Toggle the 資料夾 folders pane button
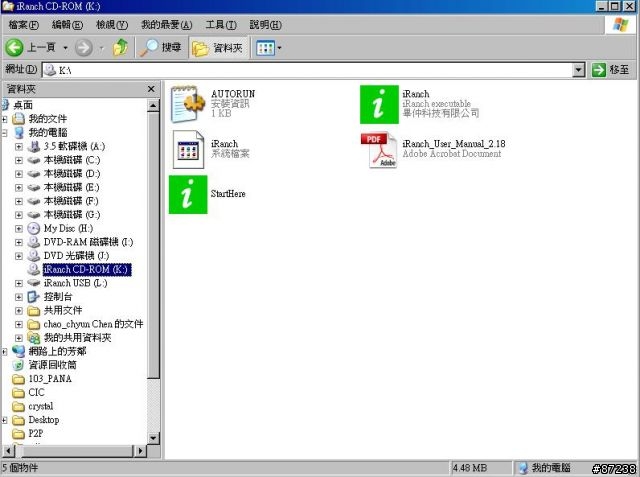 (218, 48)
